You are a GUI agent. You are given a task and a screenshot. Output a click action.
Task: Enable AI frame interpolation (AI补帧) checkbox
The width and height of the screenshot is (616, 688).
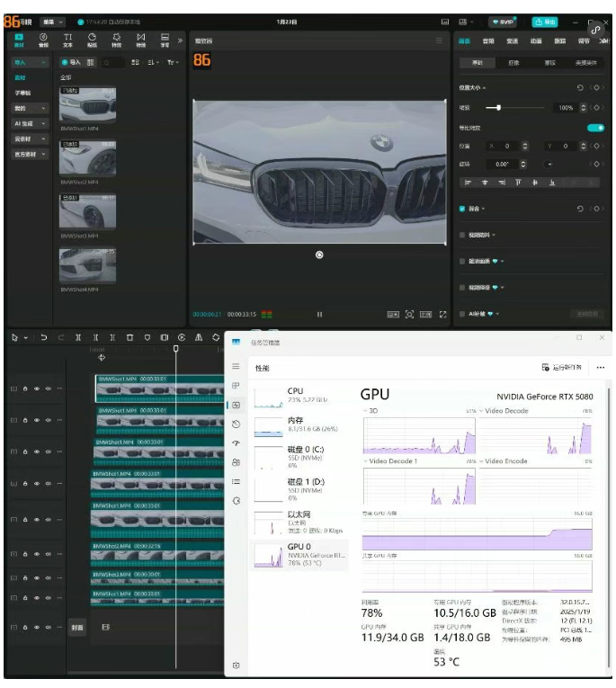click(x=462, y=314)
